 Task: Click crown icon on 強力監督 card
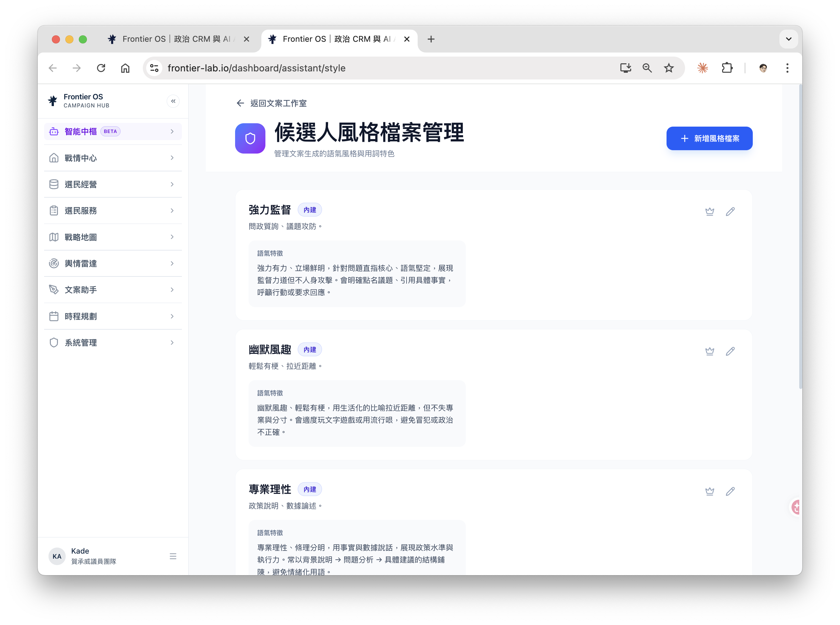[x=709, y=211]
